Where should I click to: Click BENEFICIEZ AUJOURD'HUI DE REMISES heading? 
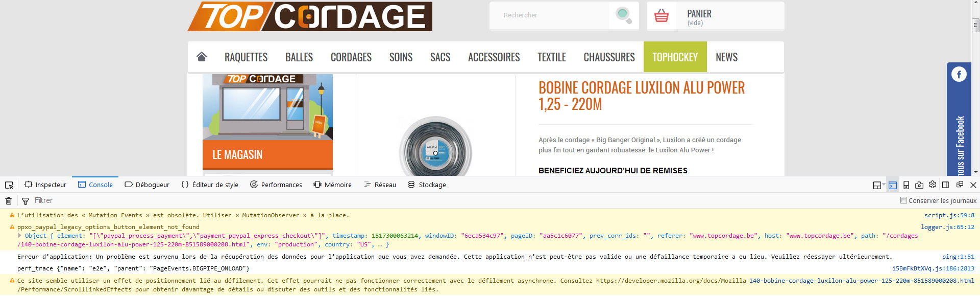pyautogui.click(x=613, y=171)
